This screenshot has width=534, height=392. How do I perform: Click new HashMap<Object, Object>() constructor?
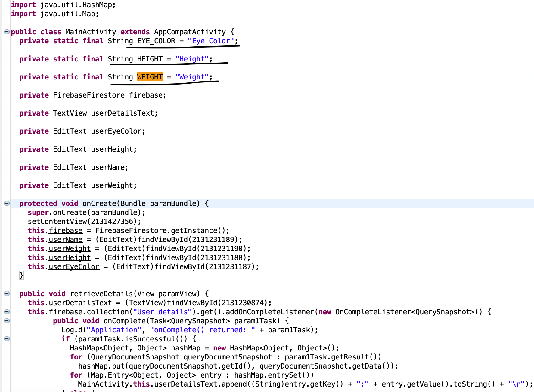coord(274,348)
